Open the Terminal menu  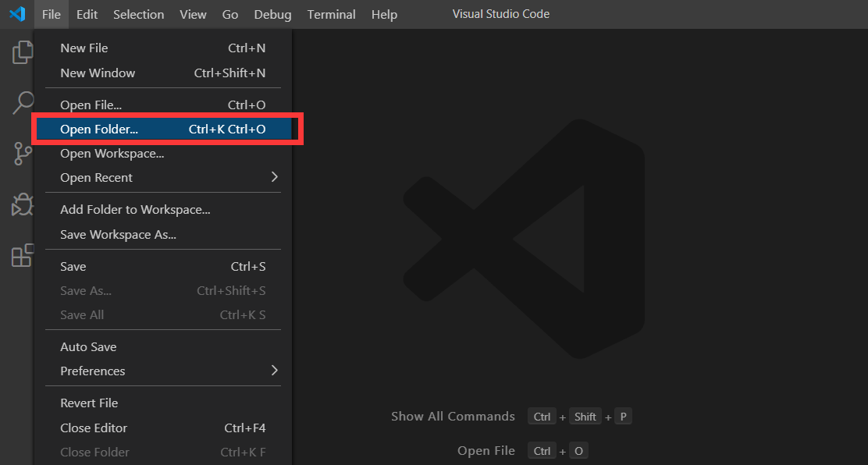click(331, 14)
